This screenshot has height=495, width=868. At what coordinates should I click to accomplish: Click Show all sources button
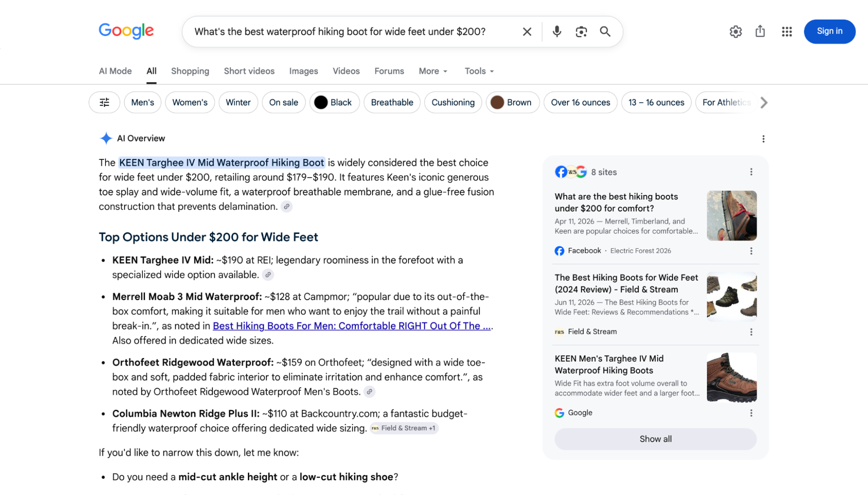[655, 439]
